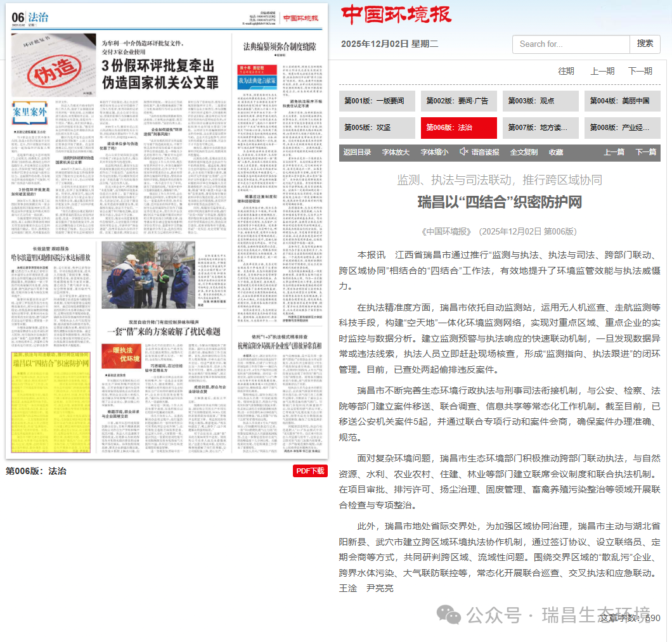Click the red PDF下载 button

point(310,471)
